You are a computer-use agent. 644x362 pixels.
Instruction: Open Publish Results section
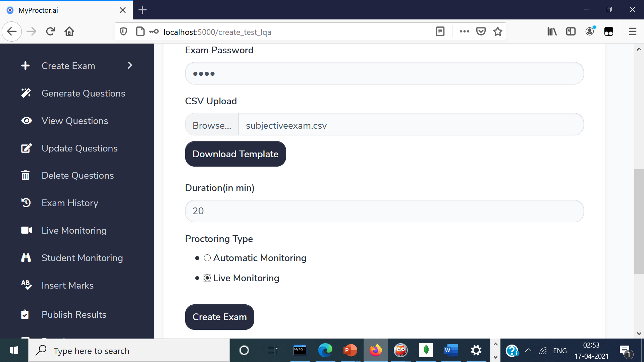pyautogui.click(x=74, y=314)
